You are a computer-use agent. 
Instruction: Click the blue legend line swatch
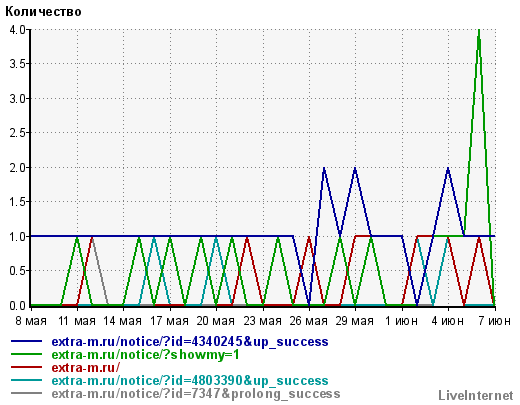coord(26,341)
